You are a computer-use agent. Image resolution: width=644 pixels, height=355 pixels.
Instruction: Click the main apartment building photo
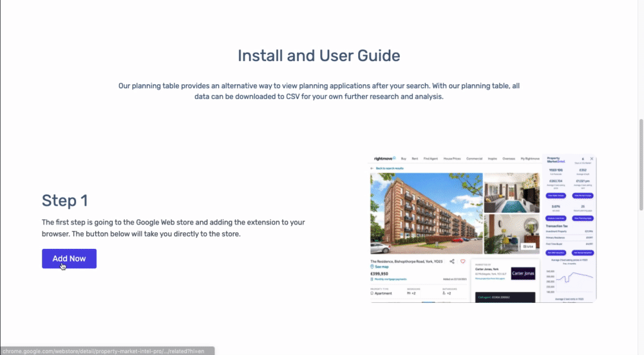pyautogui.click(x=424, y=213)
